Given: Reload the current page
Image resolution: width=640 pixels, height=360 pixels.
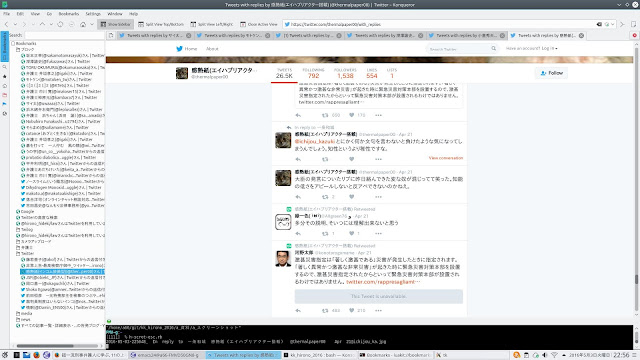Looking at the screenshot, I should pyautogui.click(x=60, y=24).
